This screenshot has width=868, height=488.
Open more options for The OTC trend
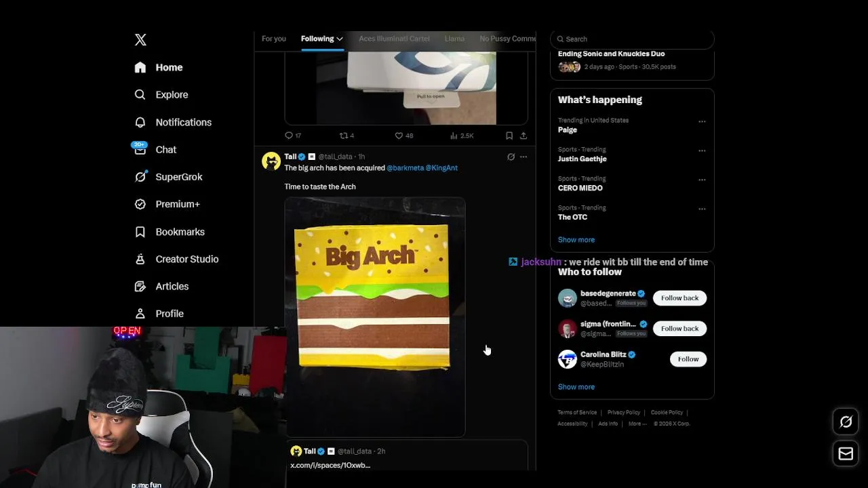point(702,209)
